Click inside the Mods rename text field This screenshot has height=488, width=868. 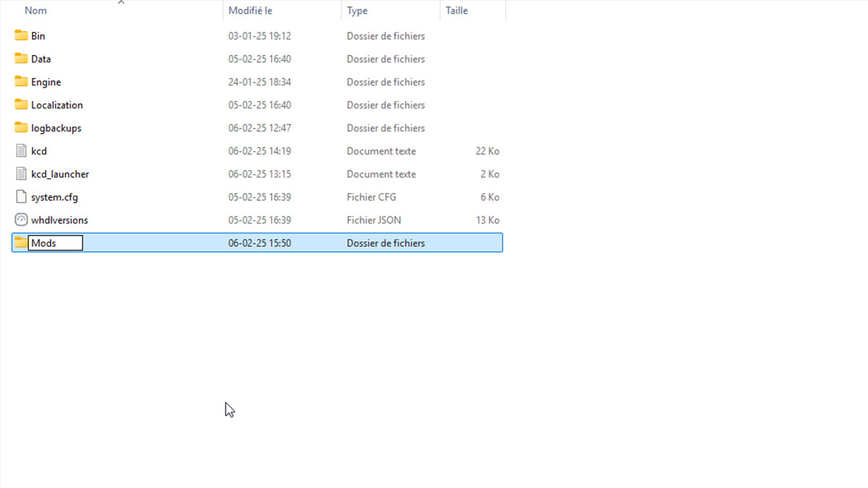tap(56, 243)
